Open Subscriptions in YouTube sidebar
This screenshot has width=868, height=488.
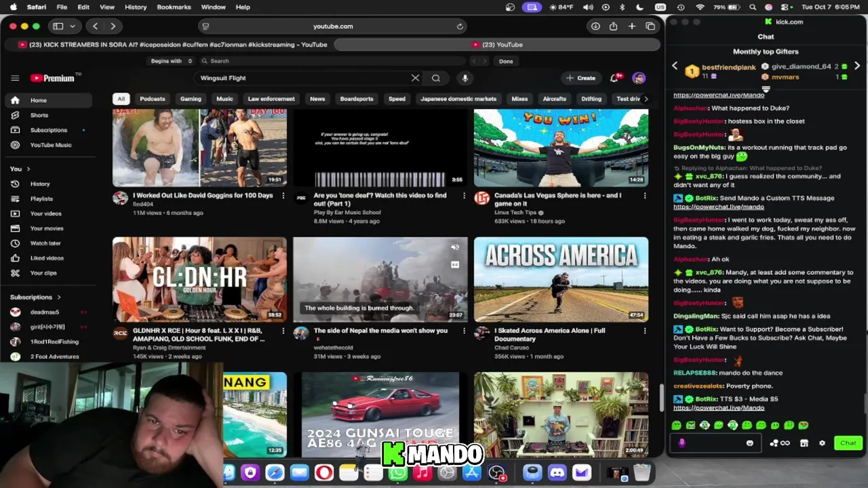pyautogui.click(x=47, y=130)
